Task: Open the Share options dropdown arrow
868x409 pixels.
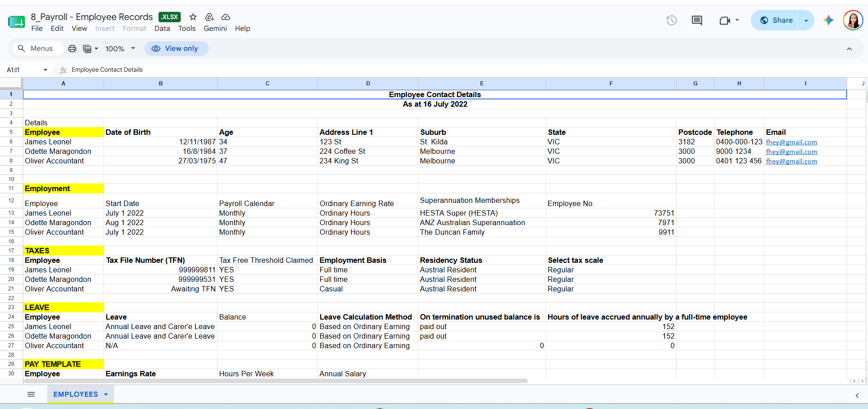Action: click(806, 20)
